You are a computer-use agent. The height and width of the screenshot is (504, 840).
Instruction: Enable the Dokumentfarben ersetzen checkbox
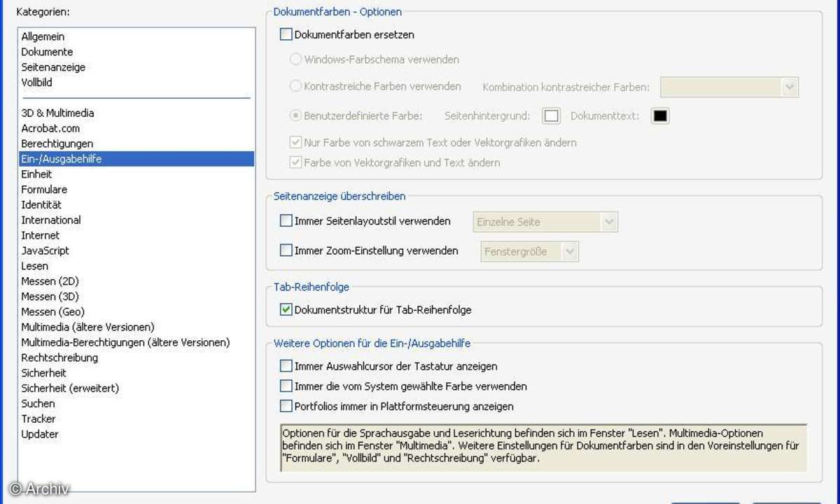point(286,34)
